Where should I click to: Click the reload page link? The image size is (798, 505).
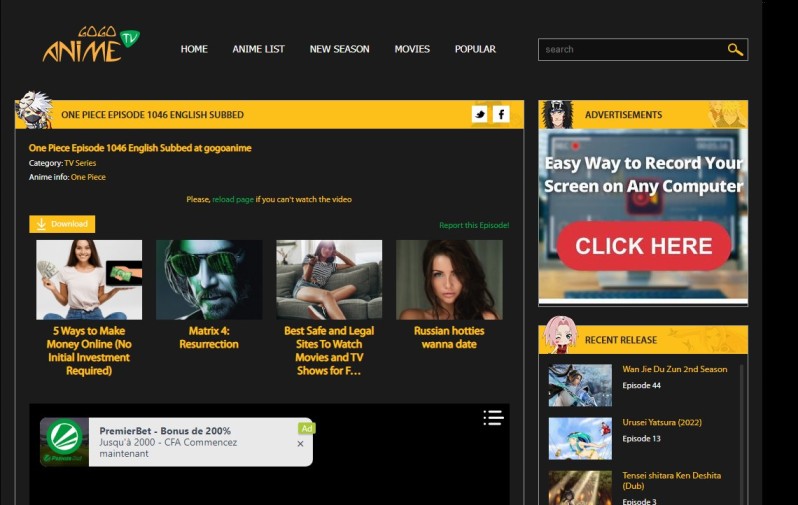(x=233, y=199)
